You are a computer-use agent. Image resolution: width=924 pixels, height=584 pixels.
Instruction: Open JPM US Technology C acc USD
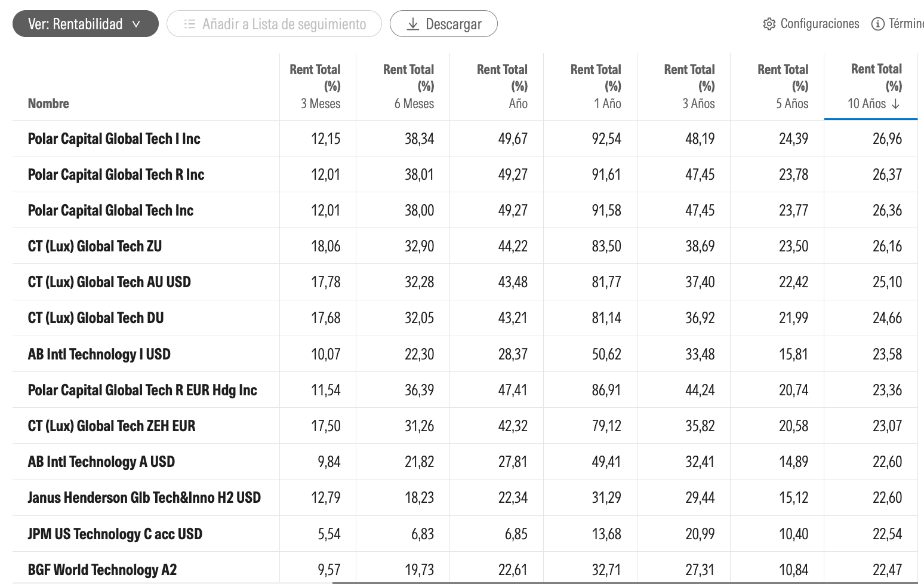115,534
